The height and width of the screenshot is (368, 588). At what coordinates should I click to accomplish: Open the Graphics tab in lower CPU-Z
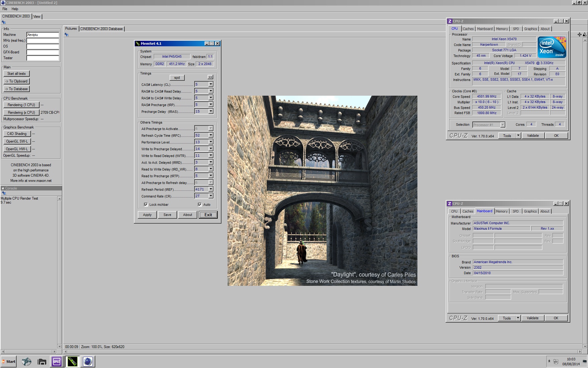click(530, 211)
